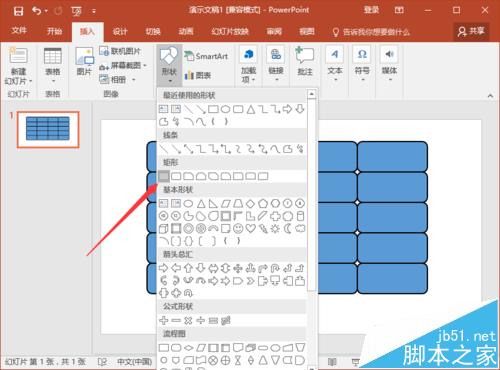Screen dimensions: 500x370
Task: Open the 屏幕截图 screenshot dropdown
Action: pos(145,65)
